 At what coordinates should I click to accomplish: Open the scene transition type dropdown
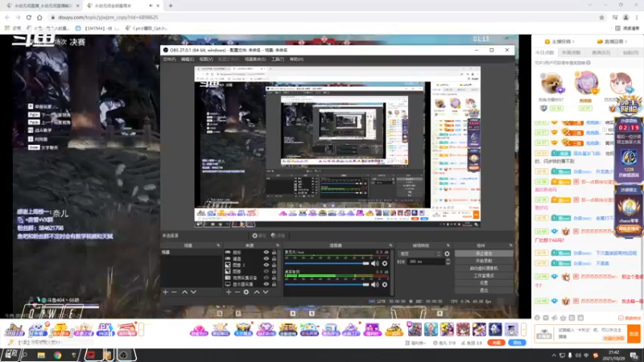point(419,253)
